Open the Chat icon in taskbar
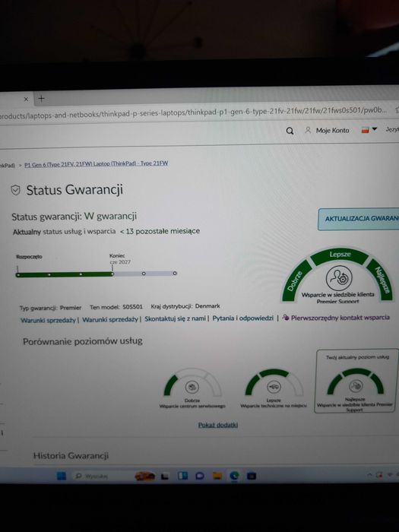The width and height of the screenshot is (399, 532). pyautogui.click(x=200, y=476)
